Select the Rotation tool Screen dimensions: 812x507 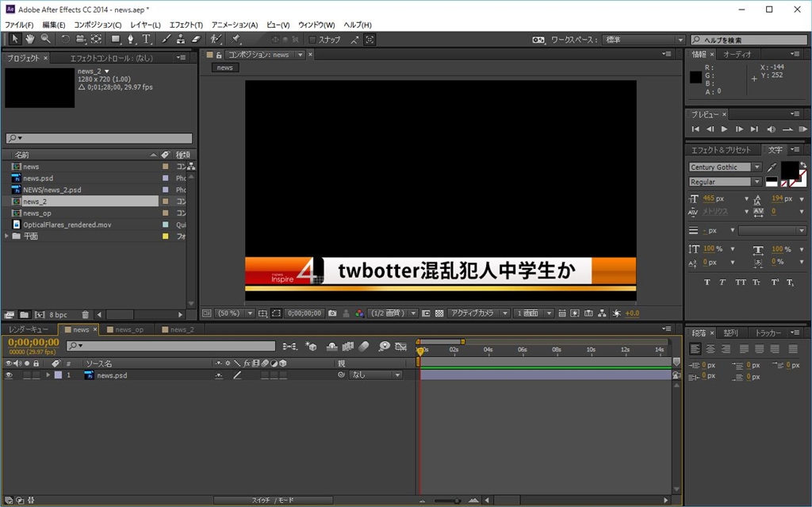click(65, 39)
